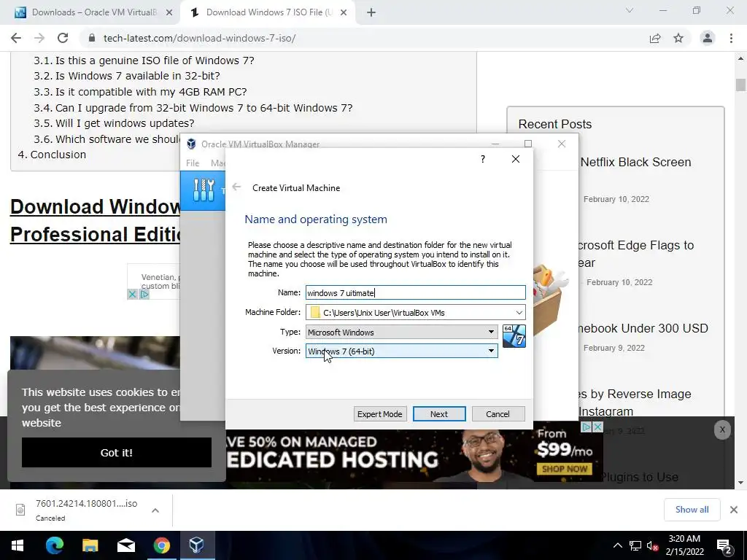Image resolution: width=747 pixels, height=560 pixels.
Task: Click the Windows 7 64-bit OS icon
Action: pos(514,336)
